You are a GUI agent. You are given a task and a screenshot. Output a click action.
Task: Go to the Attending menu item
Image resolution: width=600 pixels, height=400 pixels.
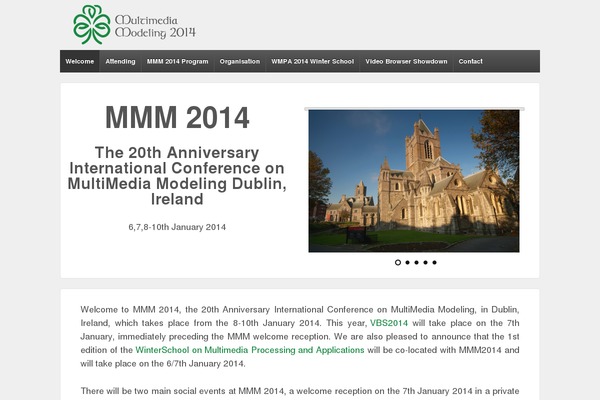tap(120, 62)
